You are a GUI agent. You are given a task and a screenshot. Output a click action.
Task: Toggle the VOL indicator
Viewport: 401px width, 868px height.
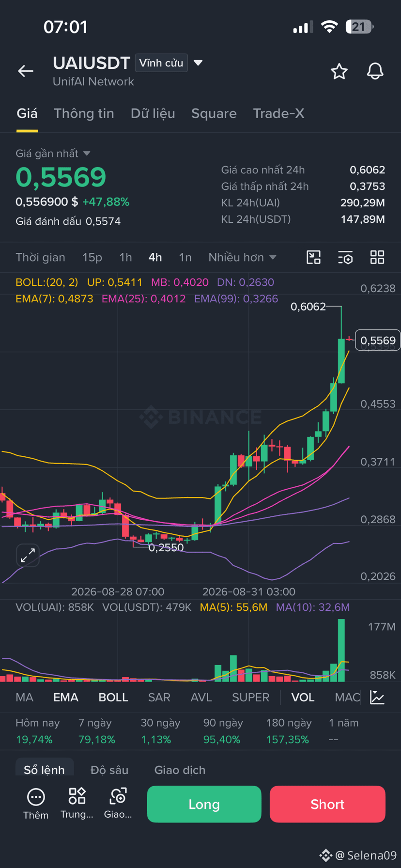[303, 697]
